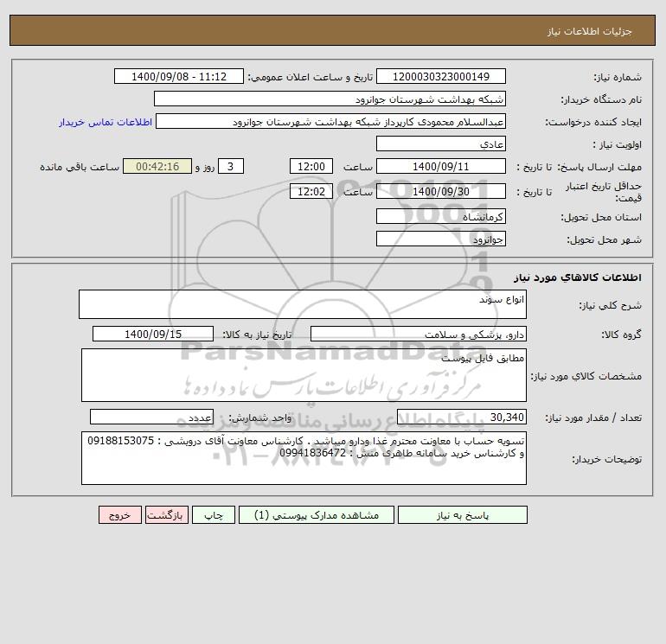Click the validity time field 12:02

point(311,191)
